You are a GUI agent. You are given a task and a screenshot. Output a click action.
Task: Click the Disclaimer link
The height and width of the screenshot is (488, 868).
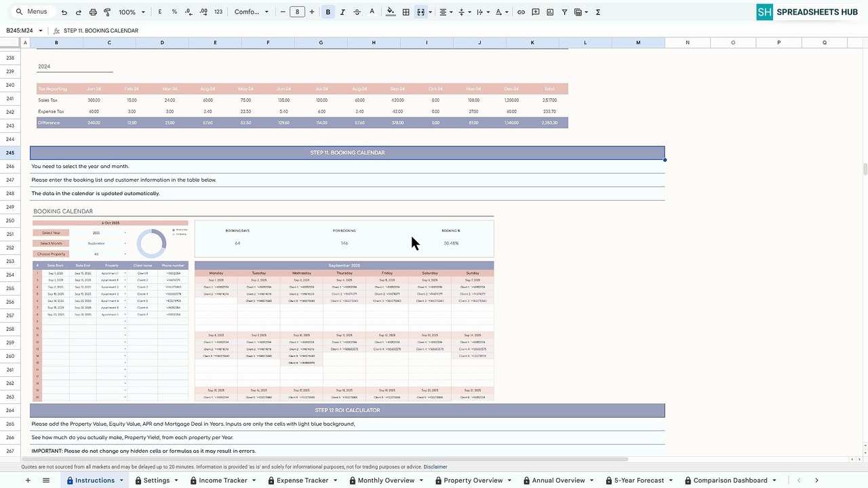pos(435,467)
